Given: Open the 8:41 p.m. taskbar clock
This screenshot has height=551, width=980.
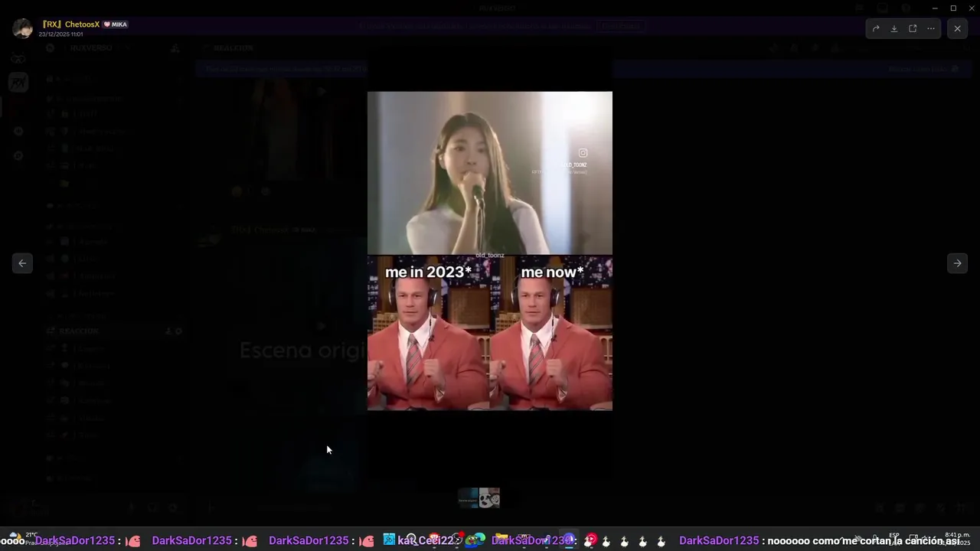Looking at the screenshot, I should click(x=957, y=539).
